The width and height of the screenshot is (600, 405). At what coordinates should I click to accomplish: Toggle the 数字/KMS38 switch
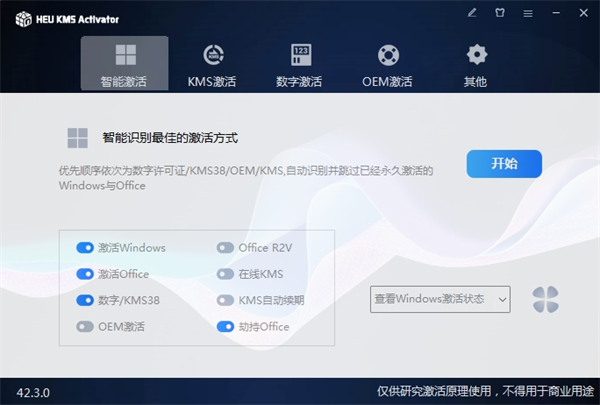[x=85, y=300]
